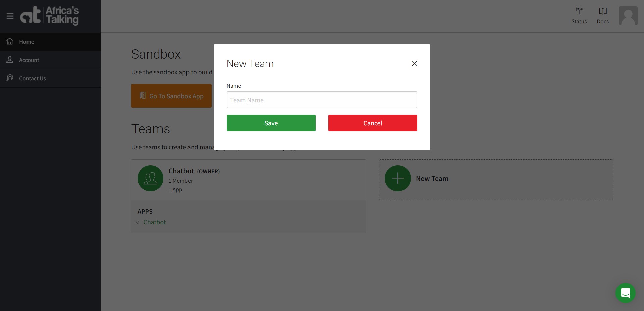Click the Chatbot team group icon

(150, 178)
